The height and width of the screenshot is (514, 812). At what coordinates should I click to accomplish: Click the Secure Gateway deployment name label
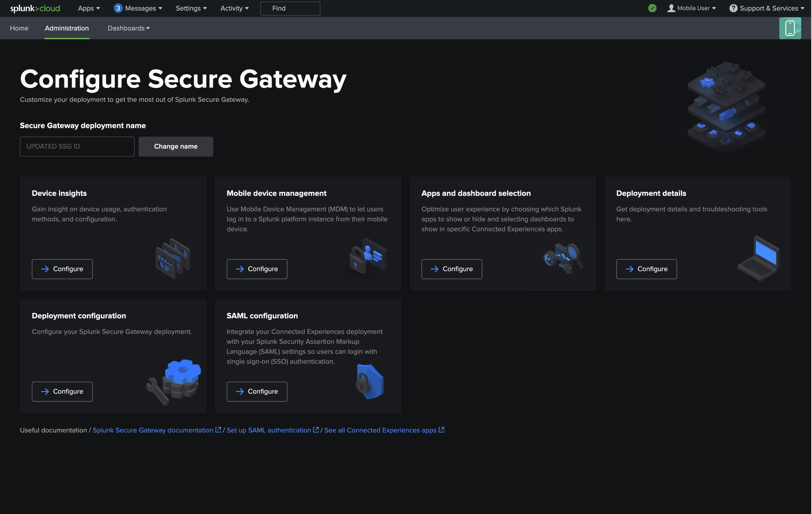point(83,125)
